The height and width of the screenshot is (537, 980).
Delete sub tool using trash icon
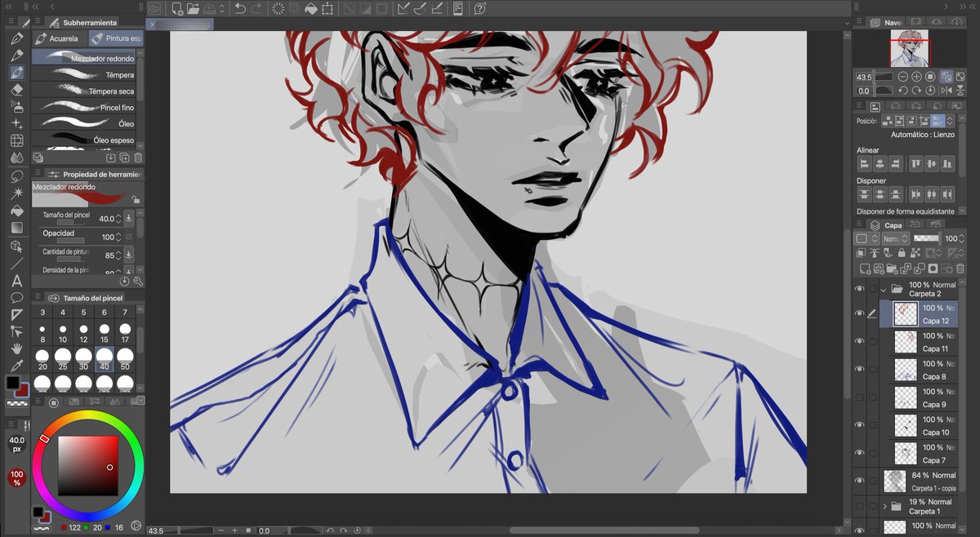point(137,158)
